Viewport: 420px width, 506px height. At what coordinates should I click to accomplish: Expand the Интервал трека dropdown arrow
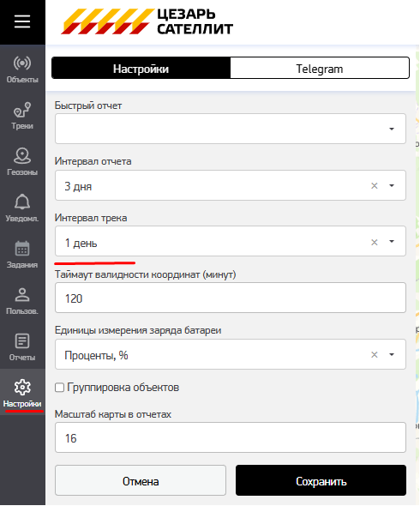[392, 241]
